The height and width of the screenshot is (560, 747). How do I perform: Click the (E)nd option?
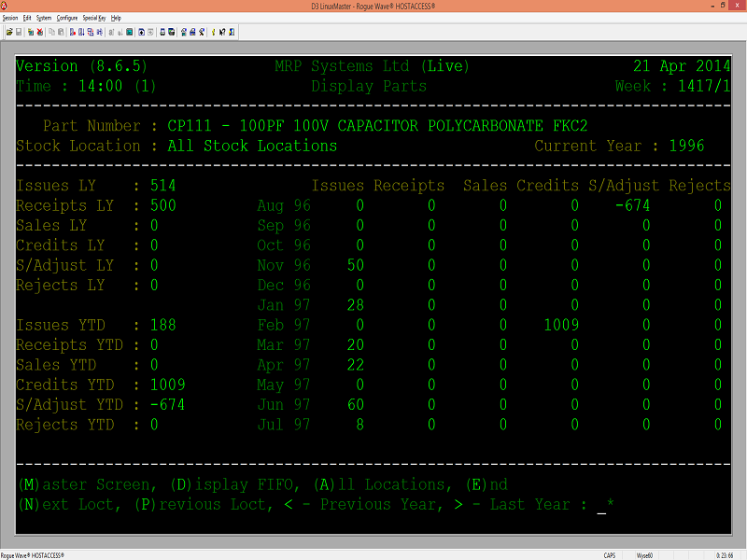[486, 484]
